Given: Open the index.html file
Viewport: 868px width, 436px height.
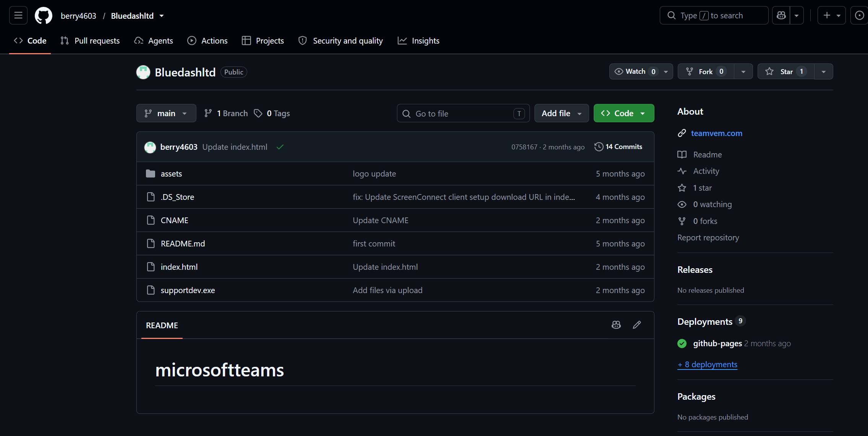Looking at the screenshot, I should (x=179, y=267).
